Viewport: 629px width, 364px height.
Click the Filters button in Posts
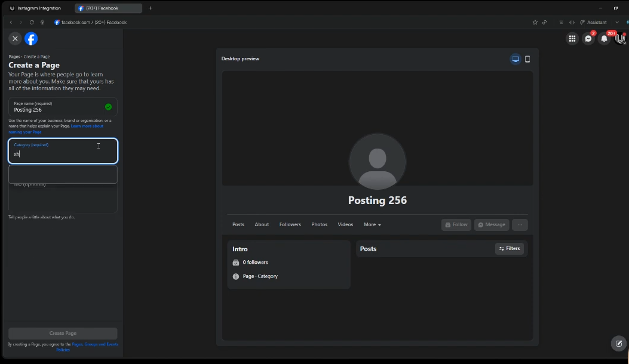(510, 249)
